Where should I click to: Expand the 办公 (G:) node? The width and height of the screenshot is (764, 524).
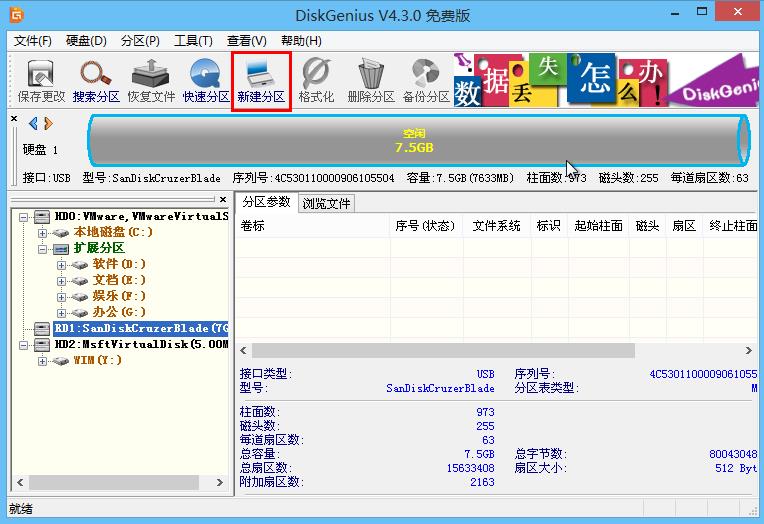point(61,313)
